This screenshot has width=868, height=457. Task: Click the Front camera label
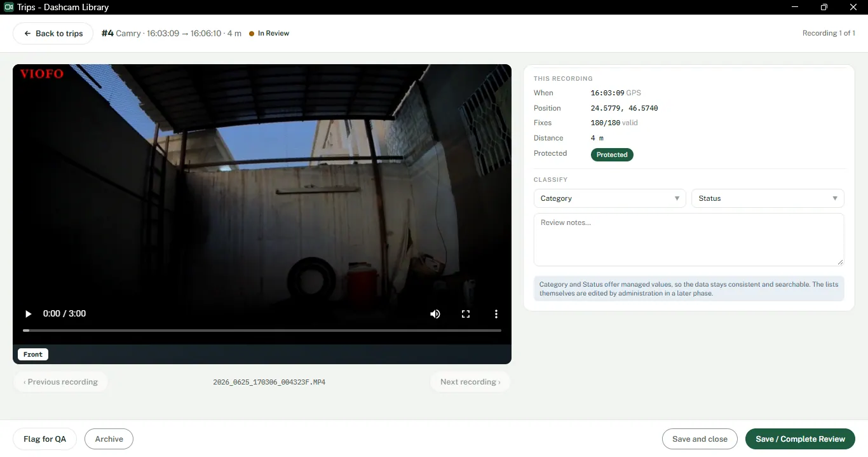(x=33, y=355)
